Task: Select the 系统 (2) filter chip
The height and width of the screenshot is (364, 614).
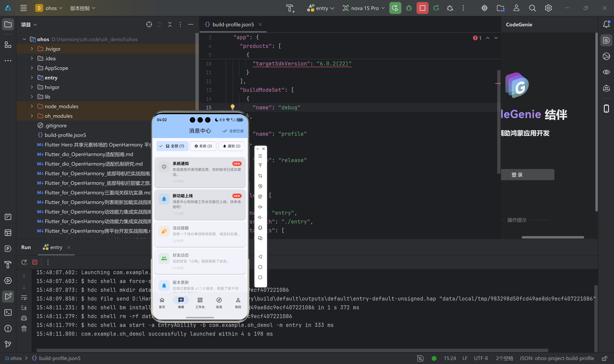Action: tap(203, 146)
